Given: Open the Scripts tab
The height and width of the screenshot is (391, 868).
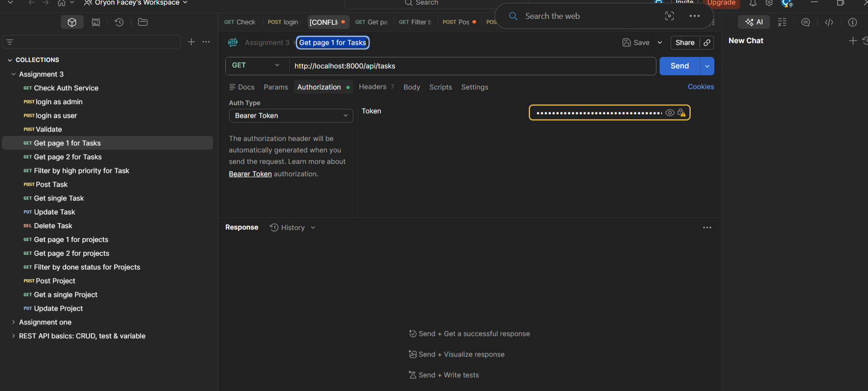Looking at the screenshot, I should pos(441,87).
